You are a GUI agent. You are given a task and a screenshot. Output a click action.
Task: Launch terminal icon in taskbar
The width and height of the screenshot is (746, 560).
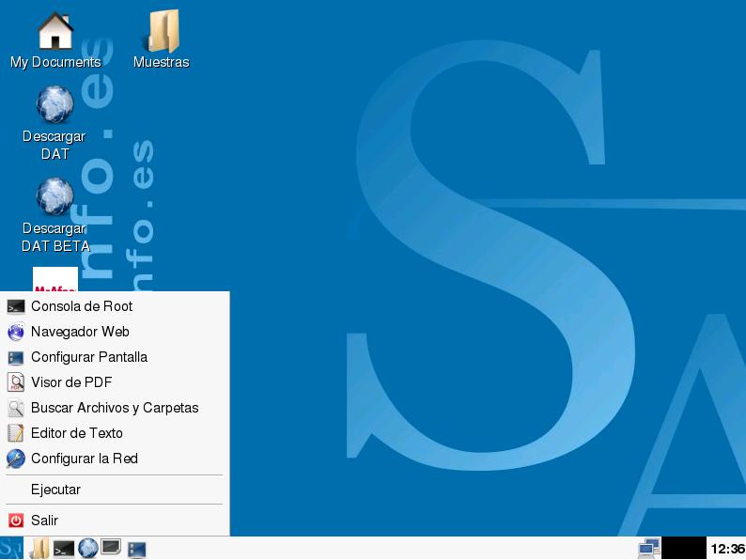click(64, 550)
